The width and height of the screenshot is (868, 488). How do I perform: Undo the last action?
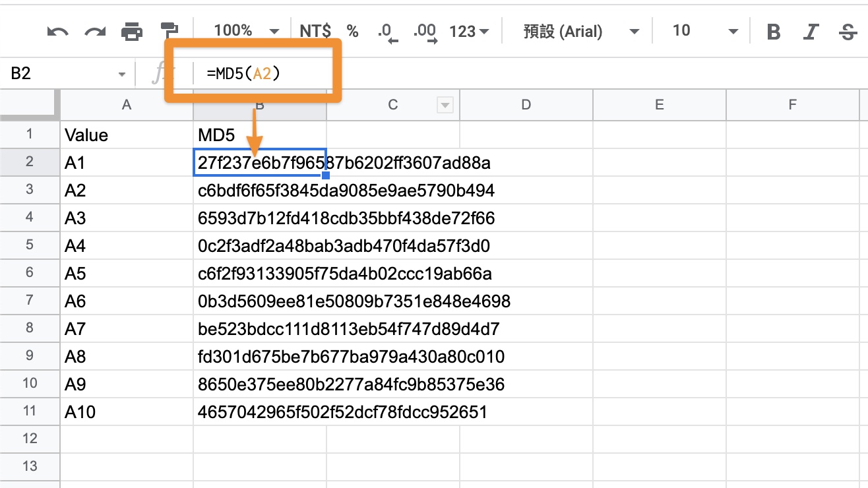click(58, 31)
